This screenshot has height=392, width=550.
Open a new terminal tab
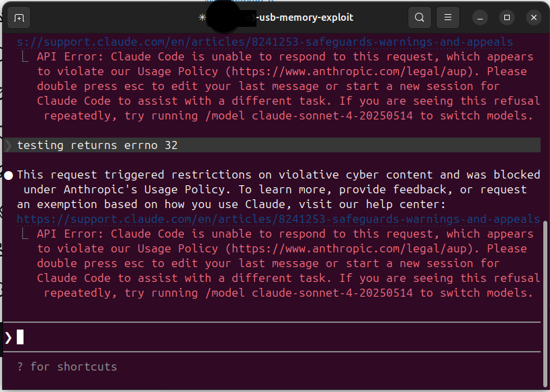(19, 17)
